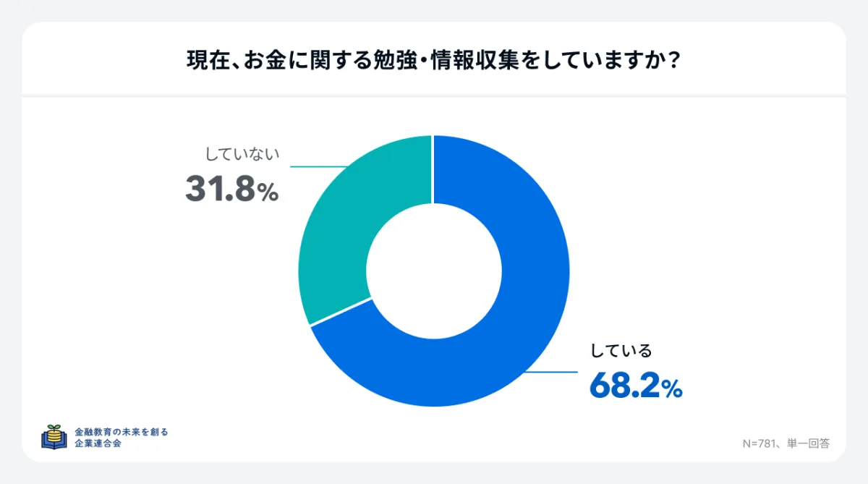Click the white center of the donut
This screenshot has height=484, width=868.
[433, 271]
